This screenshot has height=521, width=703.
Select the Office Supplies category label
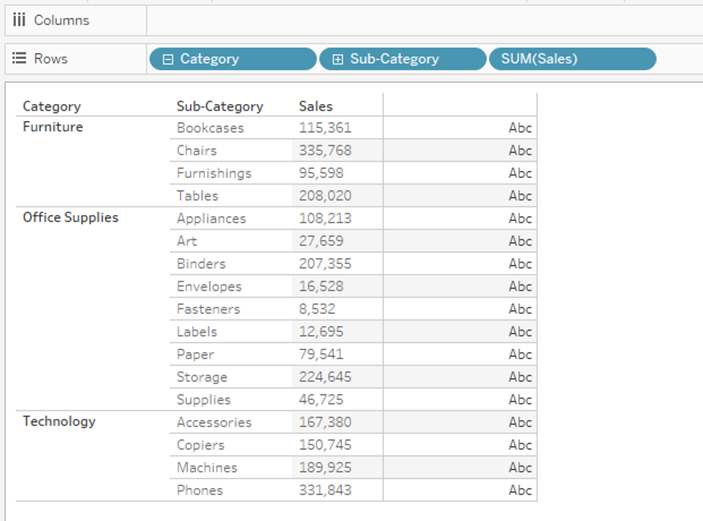(x=70, y=217)
